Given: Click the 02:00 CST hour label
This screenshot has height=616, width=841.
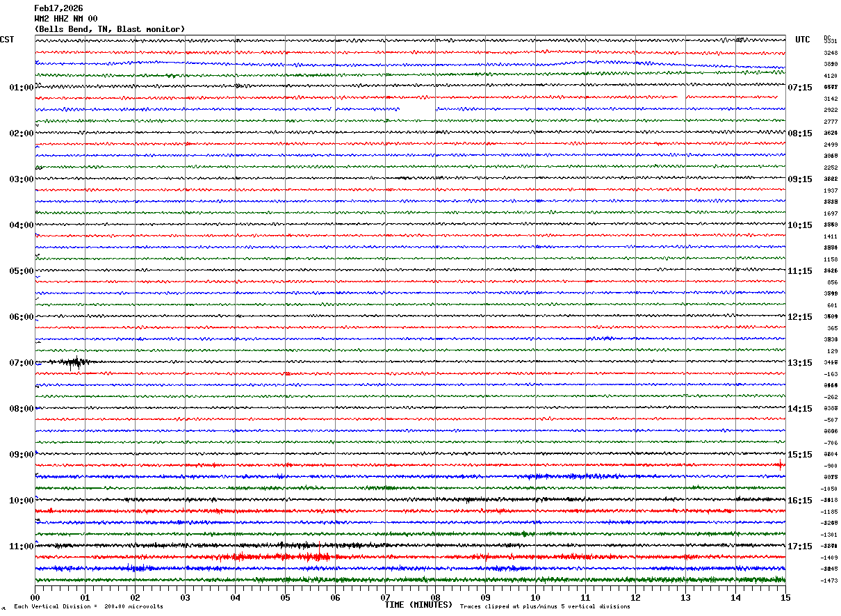Looking at the screenshot, I should (x=21, y=133).
